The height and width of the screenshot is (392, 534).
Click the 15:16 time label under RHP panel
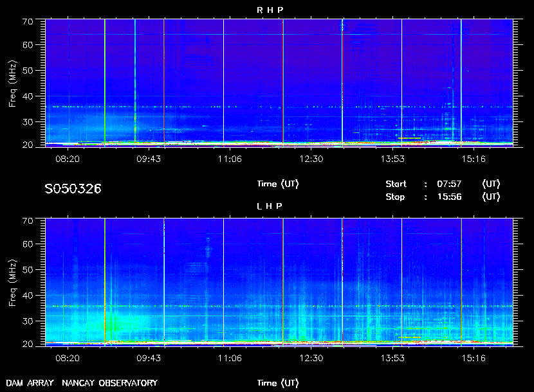coord(474,159)
